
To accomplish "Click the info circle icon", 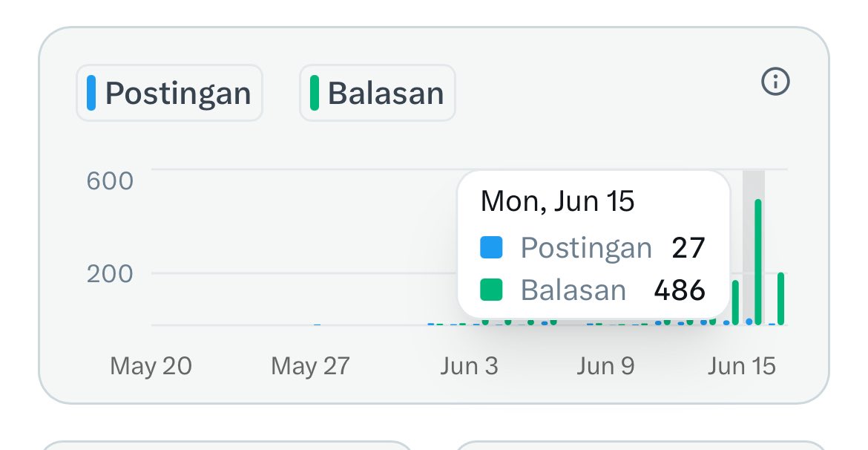I will [775, 82].
